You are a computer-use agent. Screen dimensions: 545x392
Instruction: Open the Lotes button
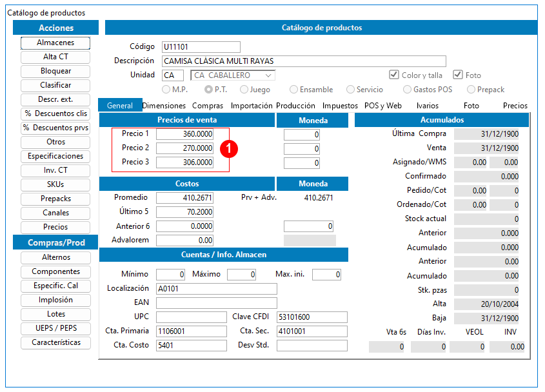coord(55,314)
